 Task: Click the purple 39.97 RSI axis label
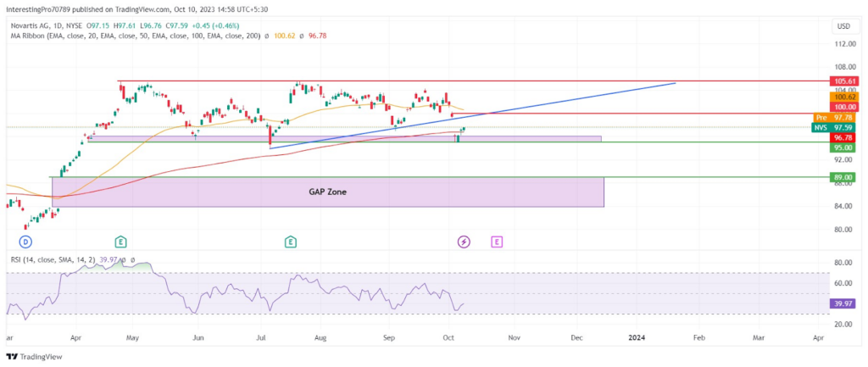tap(843, 303)
